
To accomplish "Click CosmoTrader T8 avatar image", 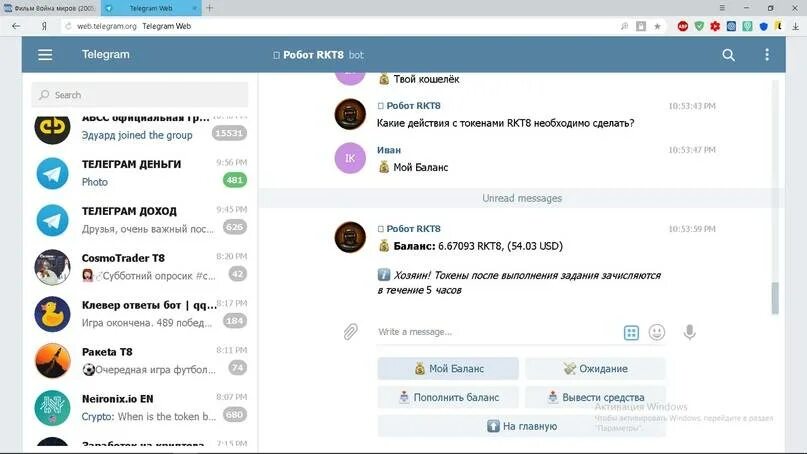I will [x=52, y=267].
